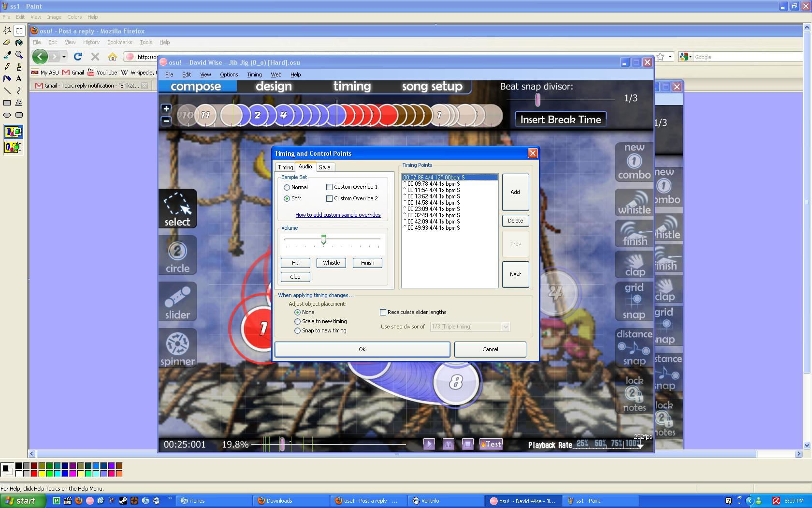Select the Pencil tool in Paint

pos(7,67)
